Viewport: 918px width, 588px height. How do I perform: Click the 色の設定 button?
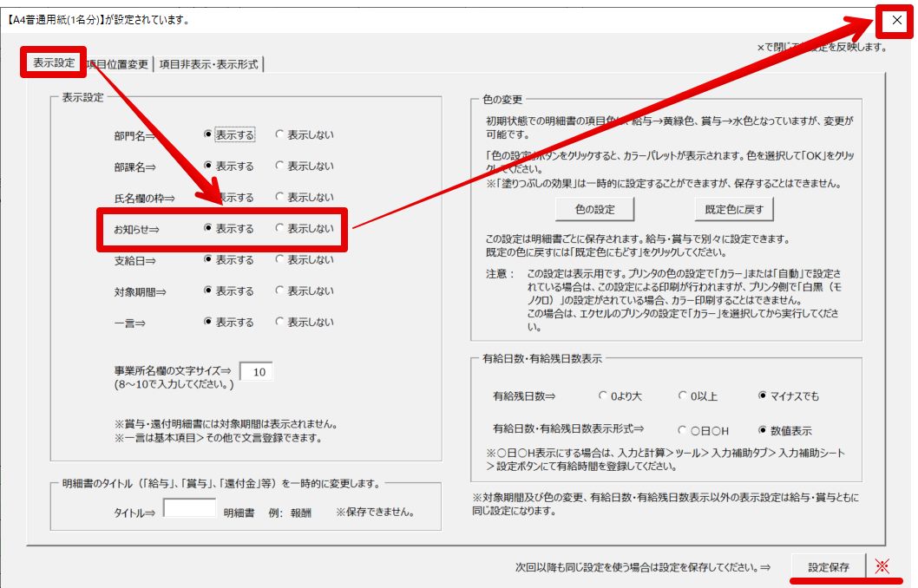click(x=594, y=209)
